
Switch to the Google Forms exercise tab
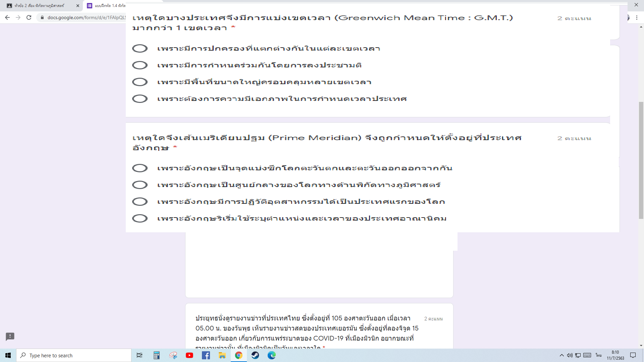pyautogui.click(x=107, y=6)
